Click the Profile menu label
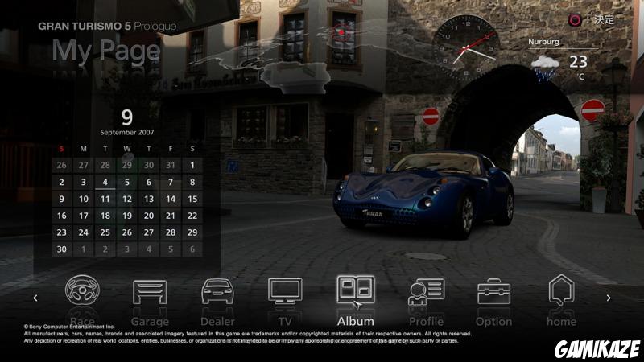Image resolution: width=644 pixels, height=362 pixels. coord(426,321)
